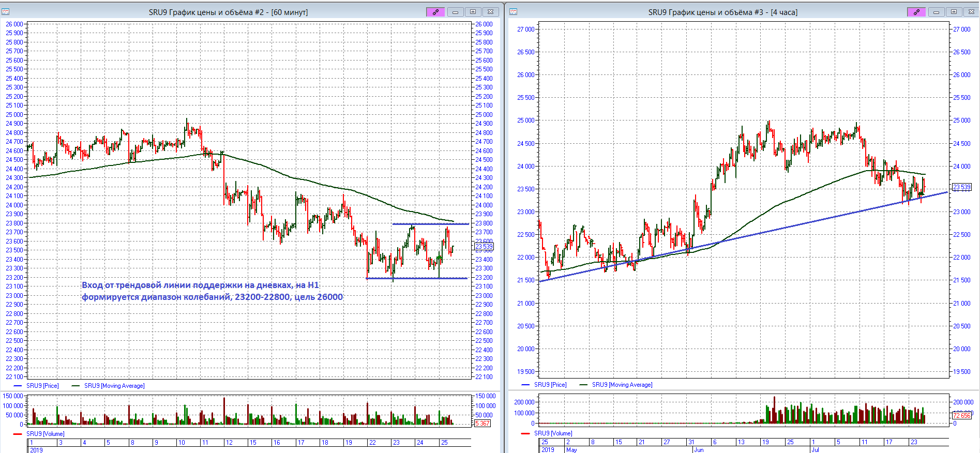The image size is (980, 453).
Task: Minimize the 60-minute SRU9 chart window
Action: pos(455,12)
